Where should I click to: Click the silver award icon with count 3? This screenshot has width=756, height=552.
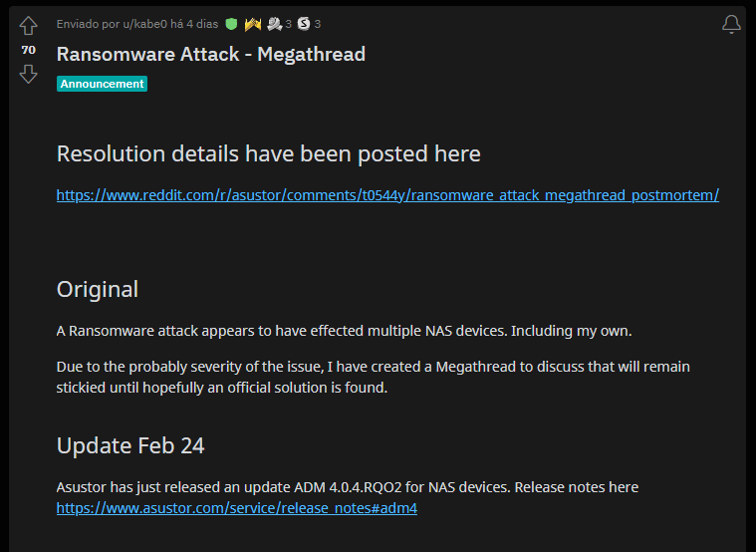(x=274, y=24)
